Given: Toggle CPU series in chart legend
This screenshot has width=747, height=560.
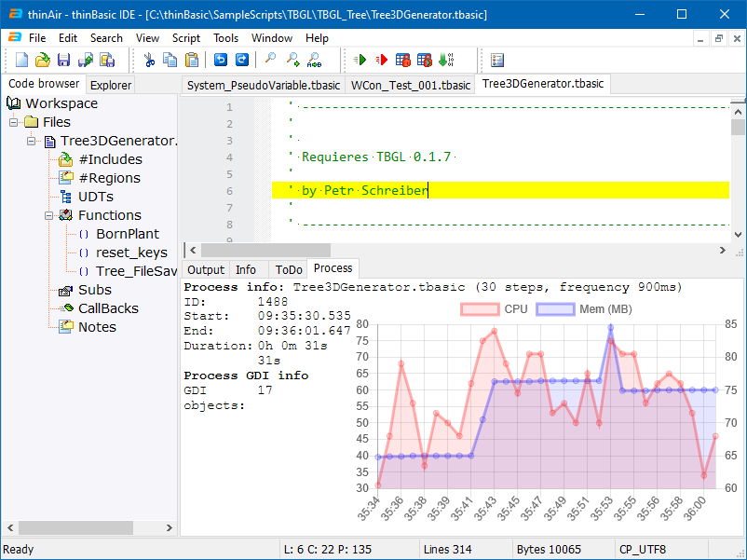Looking at the screenshot, I should 494,309.
